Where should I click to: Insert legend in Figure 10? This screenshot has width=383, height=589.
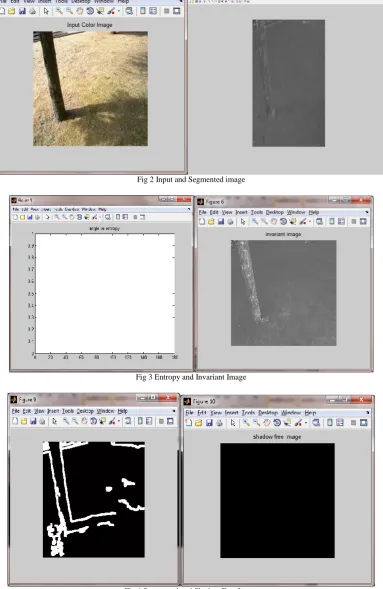pos(340,423)
